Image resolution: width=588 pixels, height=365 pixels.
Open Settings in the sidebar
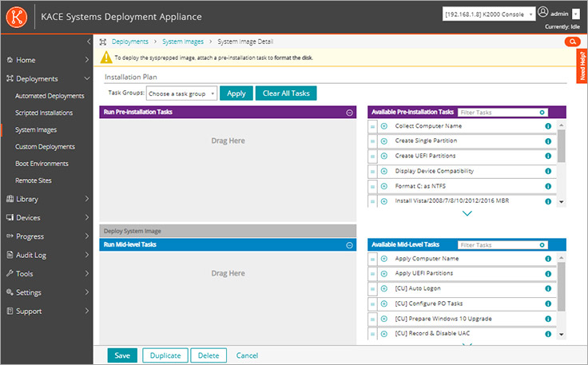click(x=29, y=292)
